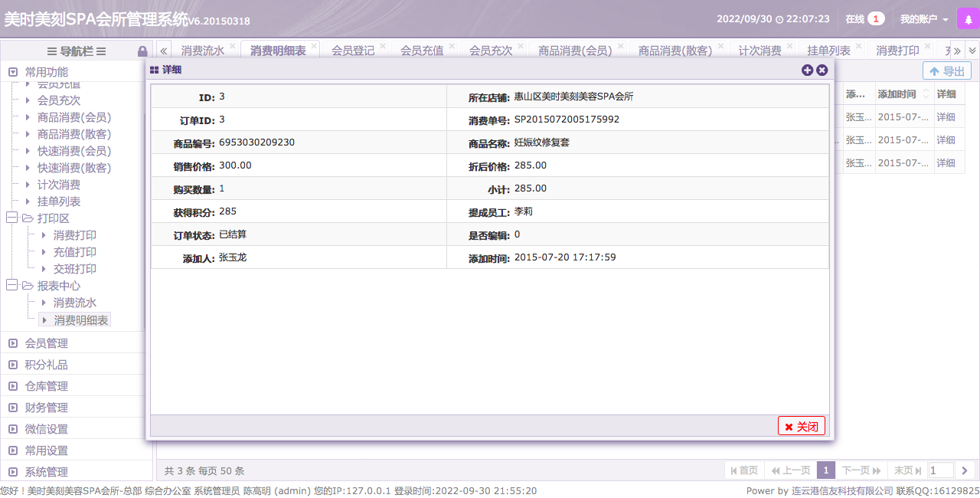Switch to the 商品消费(会员) tab
Image resolution: width=980 pixels, height=498 pixels.
point(574,51)
